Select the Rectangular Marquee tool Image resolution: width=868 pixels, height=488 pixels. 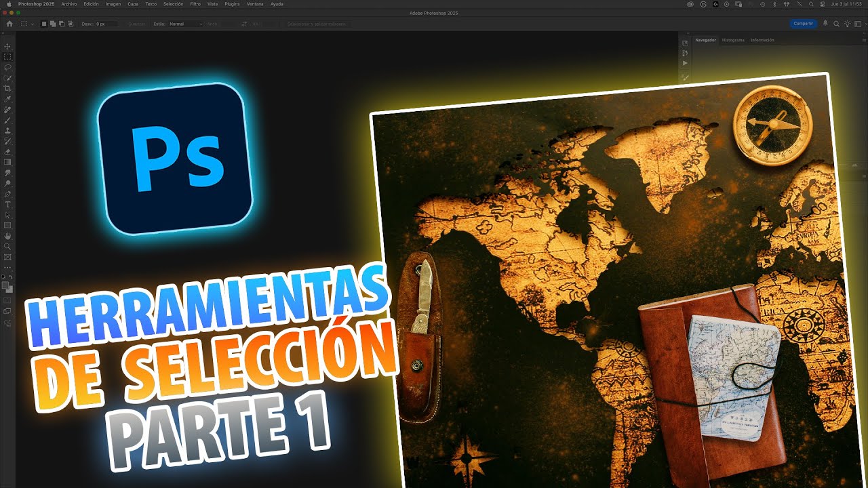click(8, 57)
